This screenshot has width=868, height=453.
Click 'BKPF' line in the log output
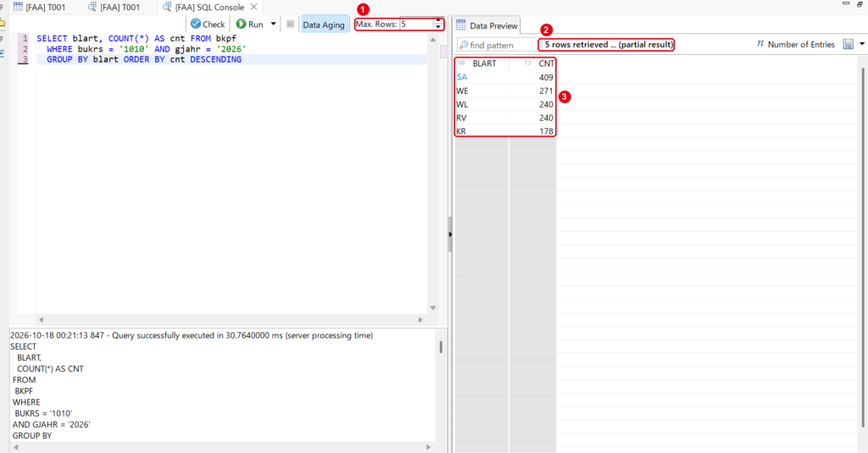24,391
